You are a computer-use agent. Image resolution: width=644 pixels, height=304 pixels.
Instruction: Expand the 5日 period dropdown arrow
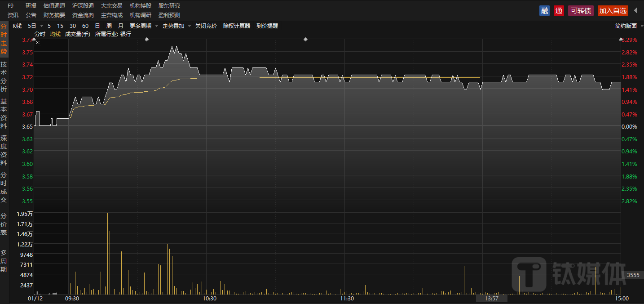point(42,26)
